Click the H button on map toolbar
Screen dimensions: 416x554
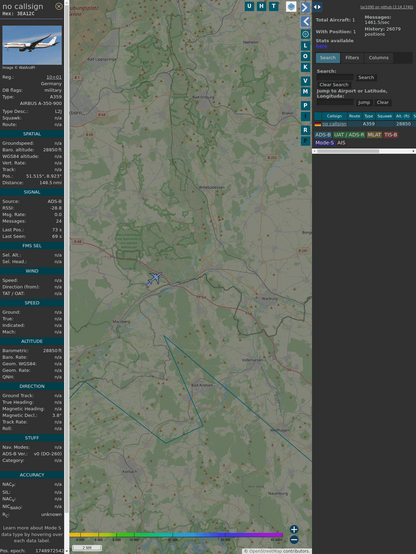point(261,6)
